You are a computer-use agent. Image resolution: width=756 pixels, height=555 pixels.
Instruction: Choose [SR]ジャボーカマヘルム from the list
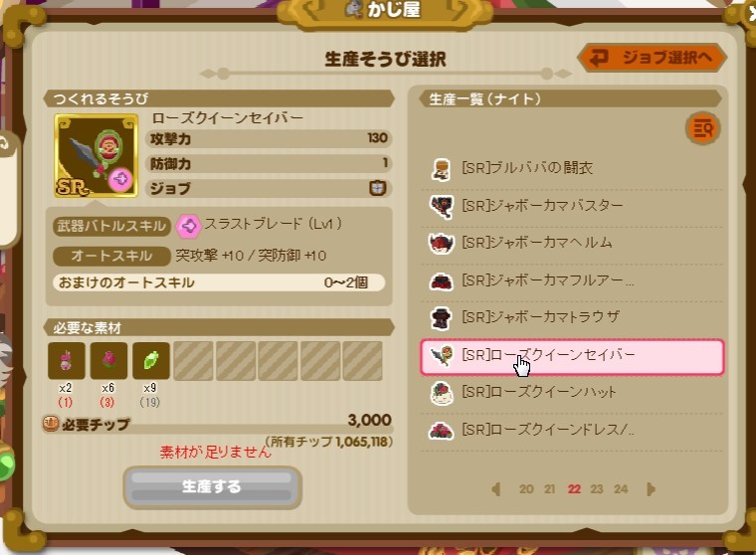[x=572, y=243]
